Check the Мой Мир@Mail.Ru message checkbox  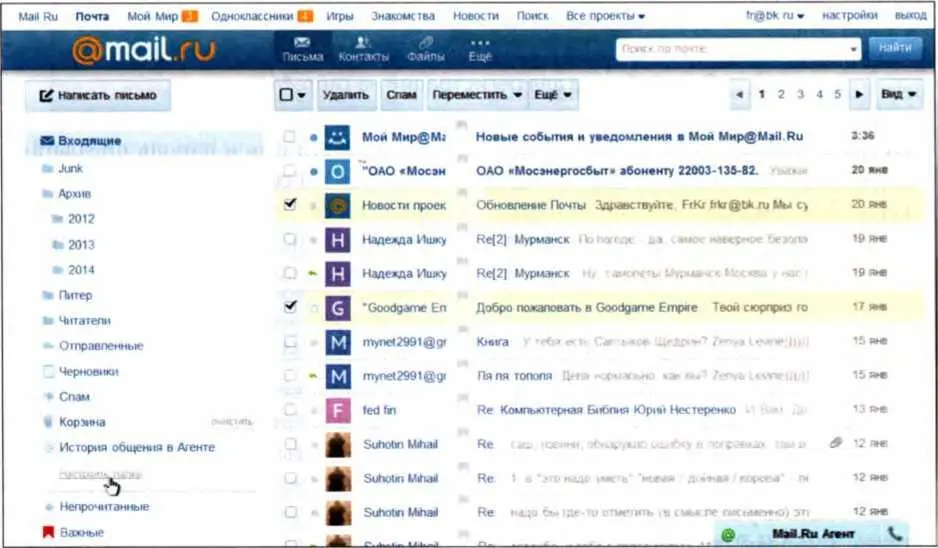(290, 136)
